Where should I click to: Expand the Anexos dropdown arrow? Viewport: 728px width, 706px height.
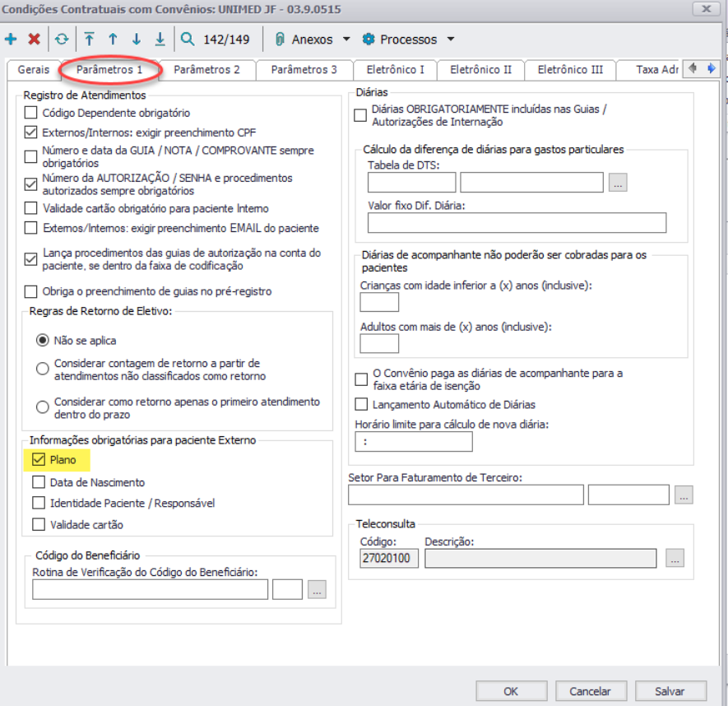tap(346, 39)
